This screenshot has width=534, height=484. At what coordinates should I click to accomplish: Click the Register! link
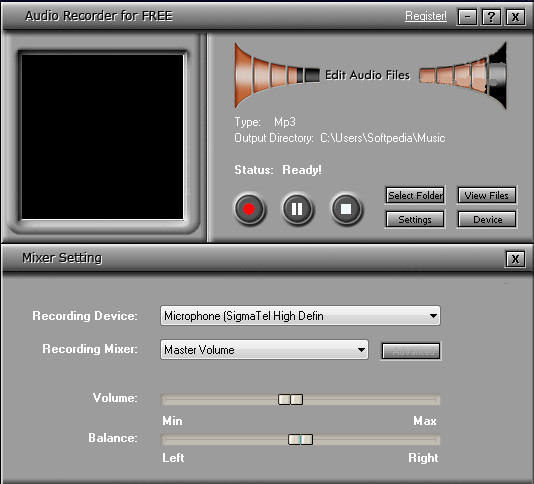426,16
